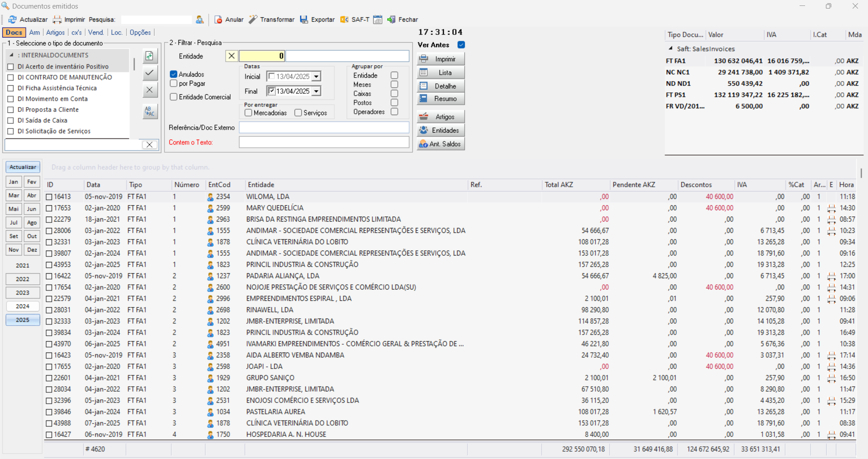This screenshot has height=459, width=868.
Task: Open the SAF-T export icon
Action: (344, 19)
